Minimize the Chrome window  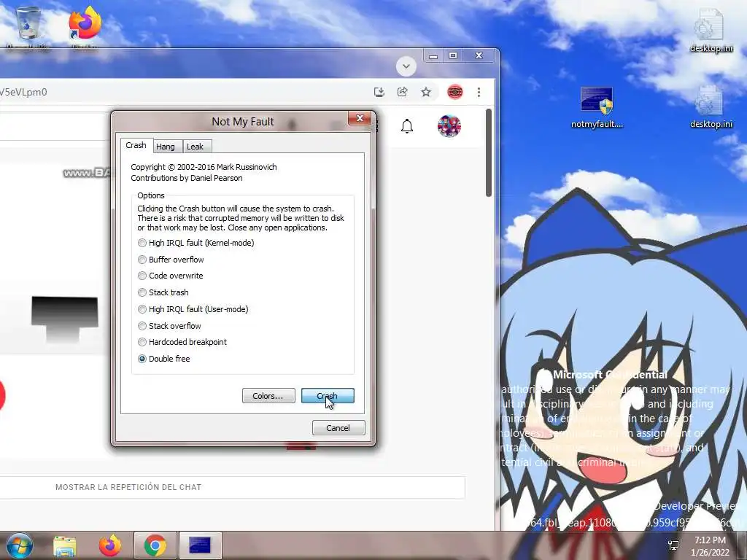pos(433,56)
